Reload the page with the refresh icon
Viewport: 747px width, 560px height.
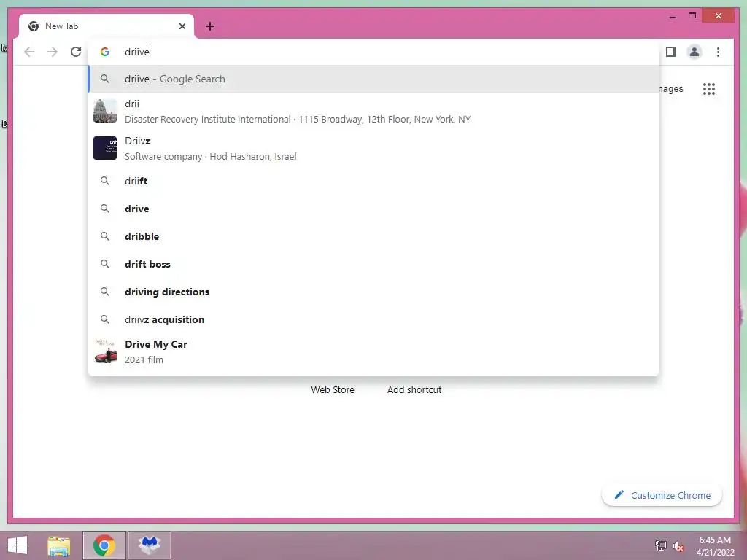tap(76, 52)
